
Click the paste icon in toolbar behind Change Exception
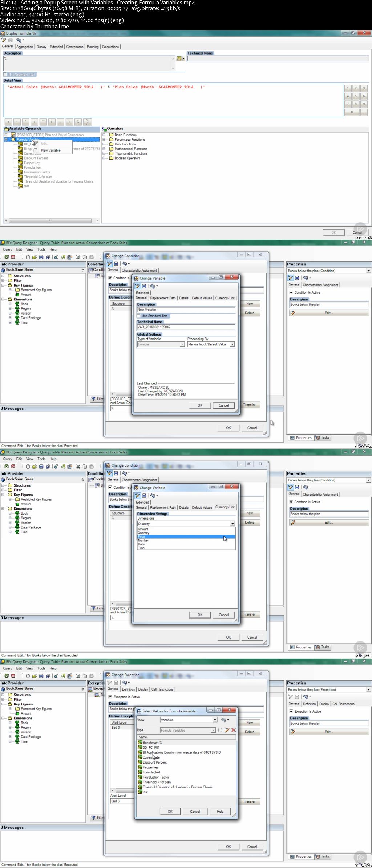click(x=92, y=676)
